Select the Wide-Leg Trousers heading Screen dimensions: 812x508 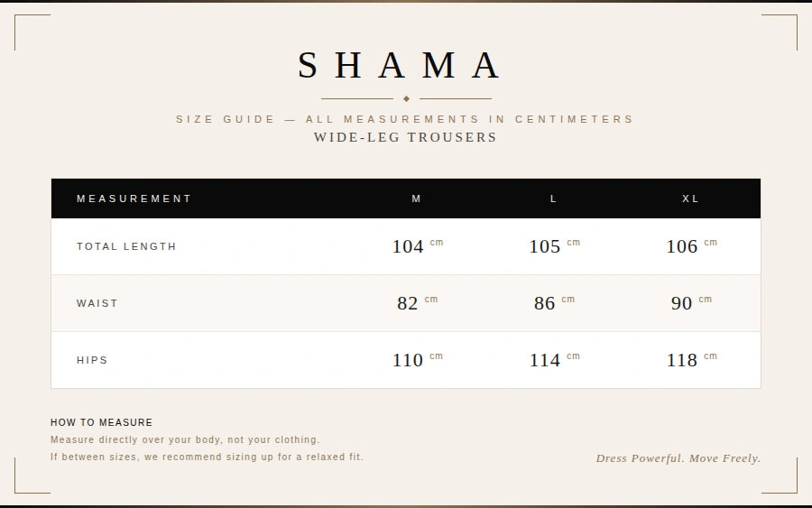405,137
